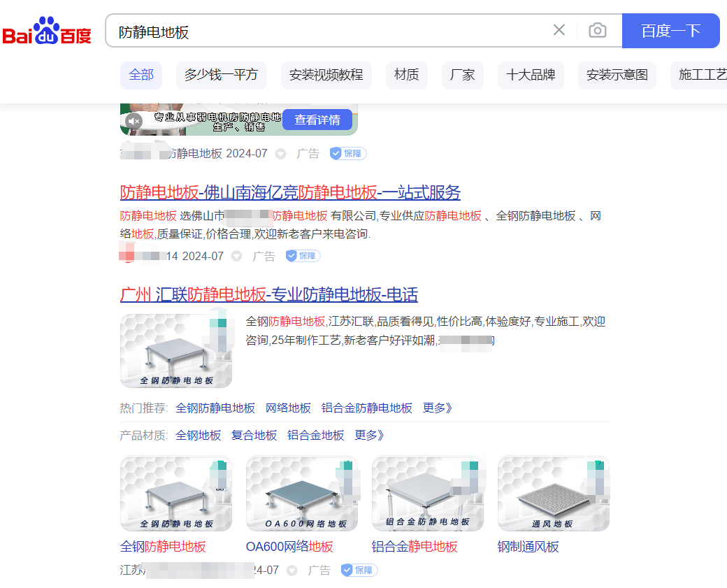727x588 pixels.
Task: Clear the search box with the X icon
Action: [559, 30]
